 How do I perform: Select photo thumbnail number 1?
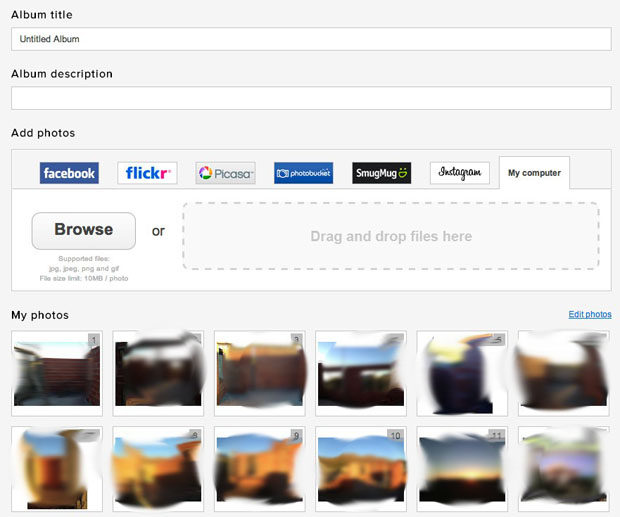coord(56,373)
